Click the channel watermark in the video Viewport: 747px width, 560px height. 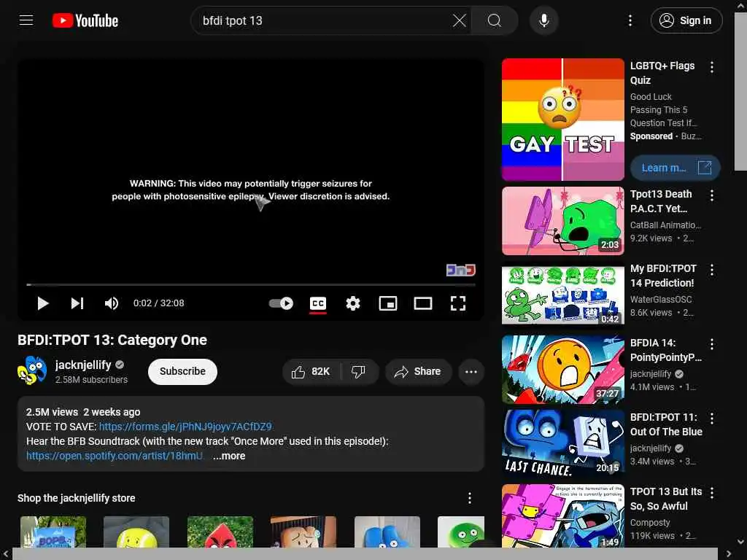point(461,270)
